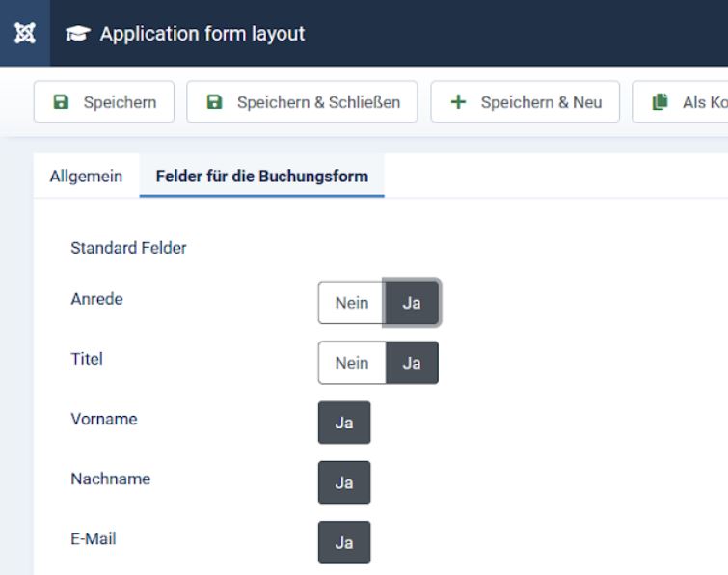Click Ja button for E-Mail

(344, 542)
